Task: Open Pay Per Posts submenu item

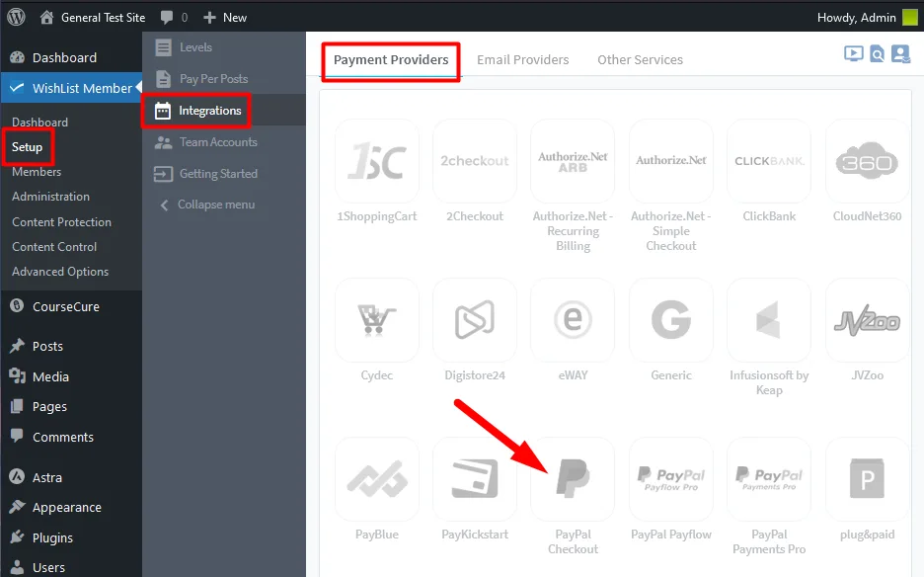Action: coord(224,78)
